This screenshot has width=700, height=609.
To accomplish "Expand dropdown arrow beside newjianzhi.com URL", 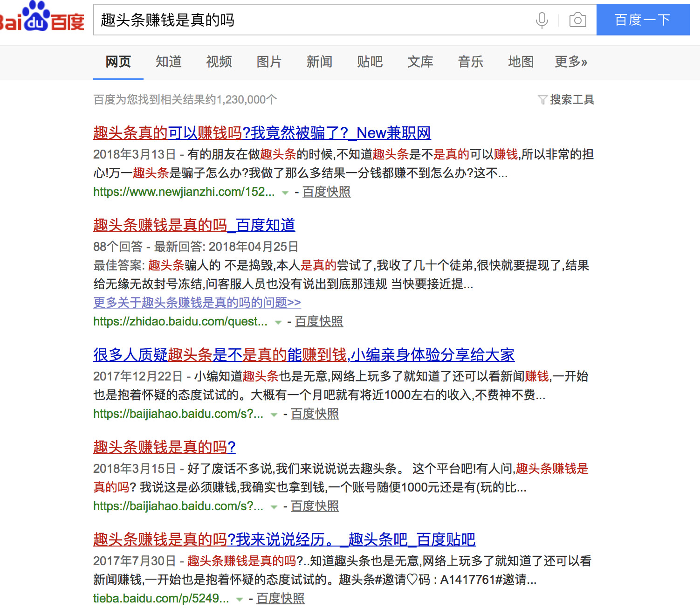I will click(x=285, y=193).
